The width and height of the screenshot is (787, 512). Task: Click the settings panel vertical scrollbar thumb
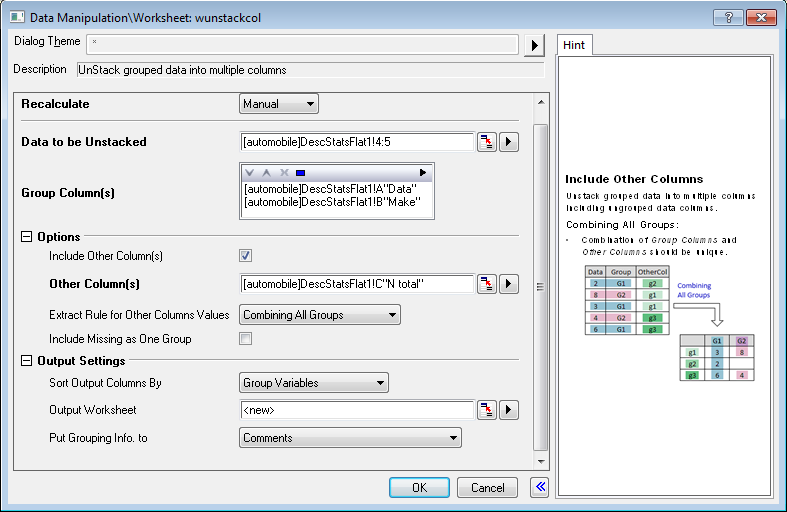pyautogui.click(x=541, y=287)
